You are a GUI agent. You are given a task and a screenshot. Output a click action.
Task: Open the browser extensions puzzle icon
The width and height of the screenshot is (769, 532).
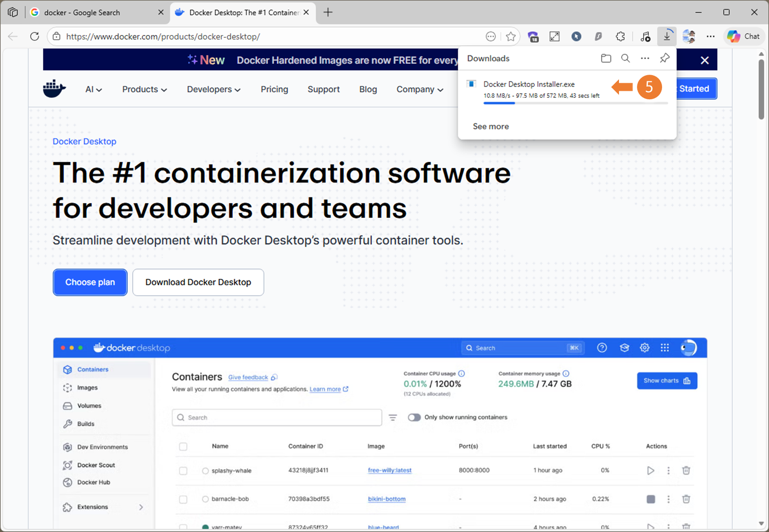[620, 36]
